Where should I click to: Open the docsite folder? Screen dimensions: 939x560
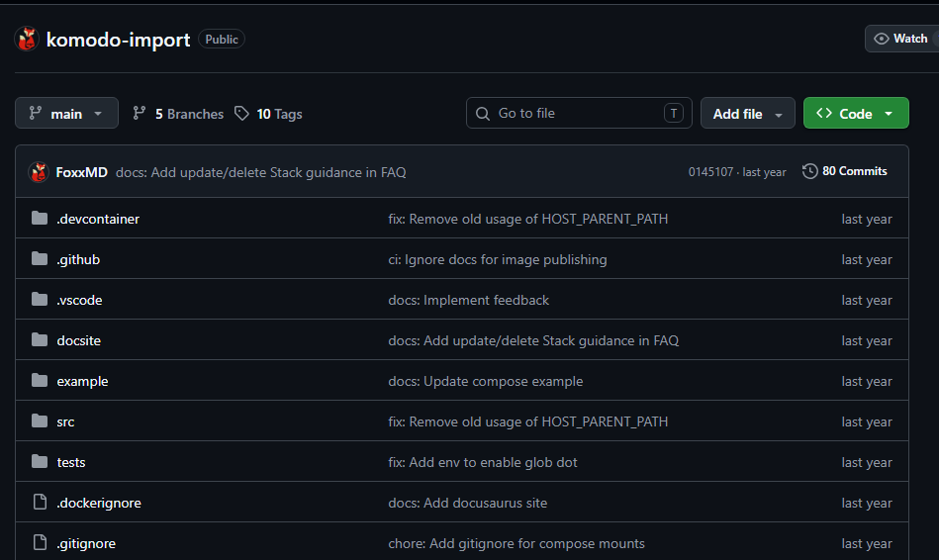(x=78, y=340)
